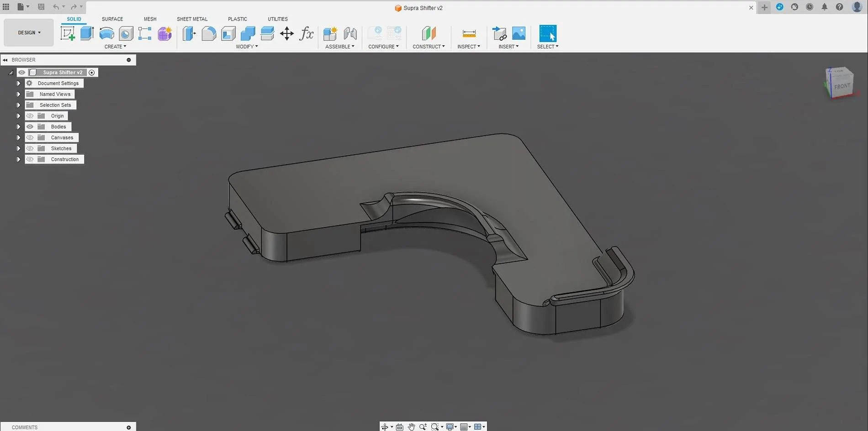The height and width of the screenshot is (431, 868).
Task: Select the Pan hand tool
Action: (411, 427)
